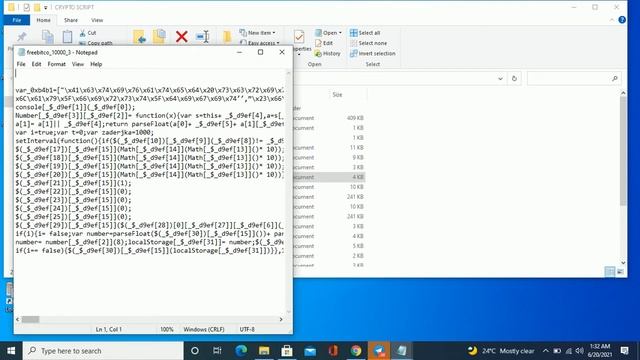Click History in the Explorer ribbon
The image size is (640, 360).
(327, 53)
